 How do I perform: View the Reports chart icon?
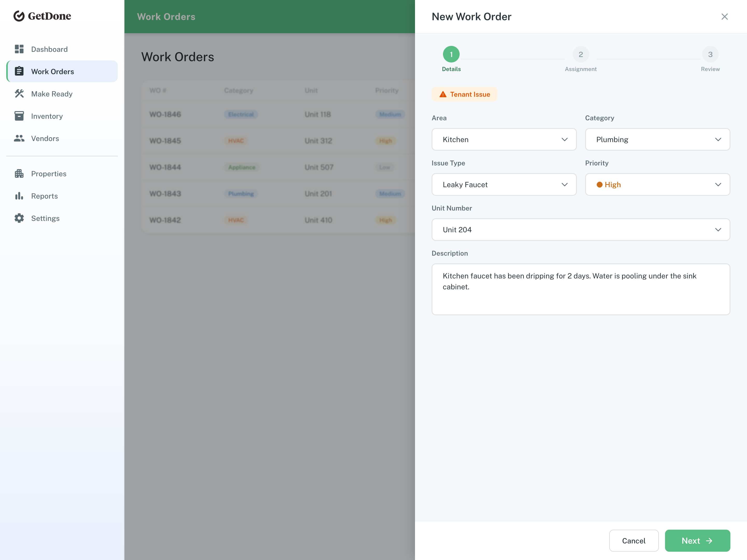[19, 196]
